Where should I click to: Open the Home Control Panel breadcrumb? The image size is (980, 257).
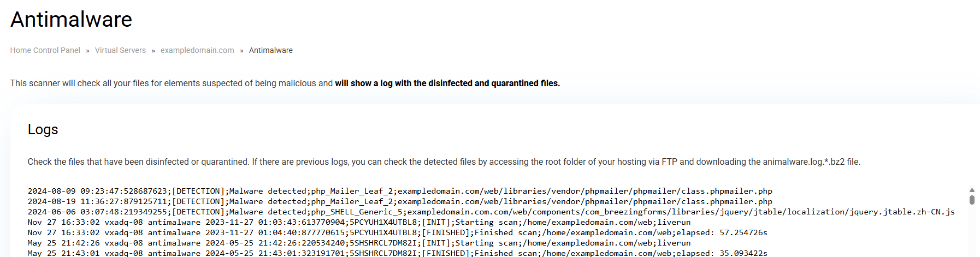45,50
